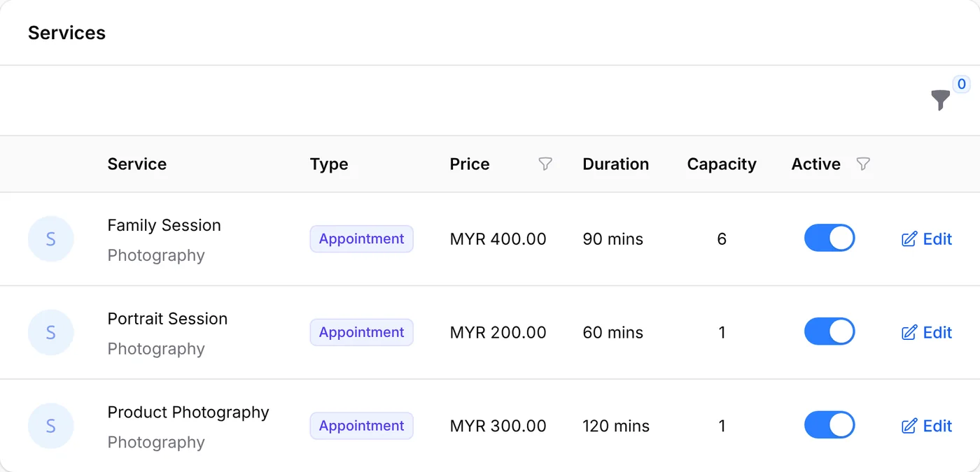Click the MYR 400.00 price cell
This screenshot has width=980, height=472.
click(x=498, y=239)
